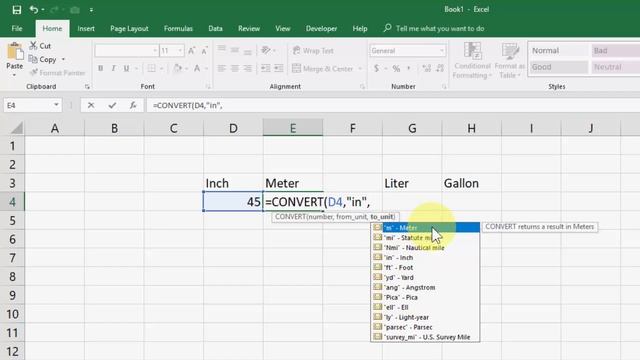Apply Comma Style format
640x360 pixels.
click(409, 68)
